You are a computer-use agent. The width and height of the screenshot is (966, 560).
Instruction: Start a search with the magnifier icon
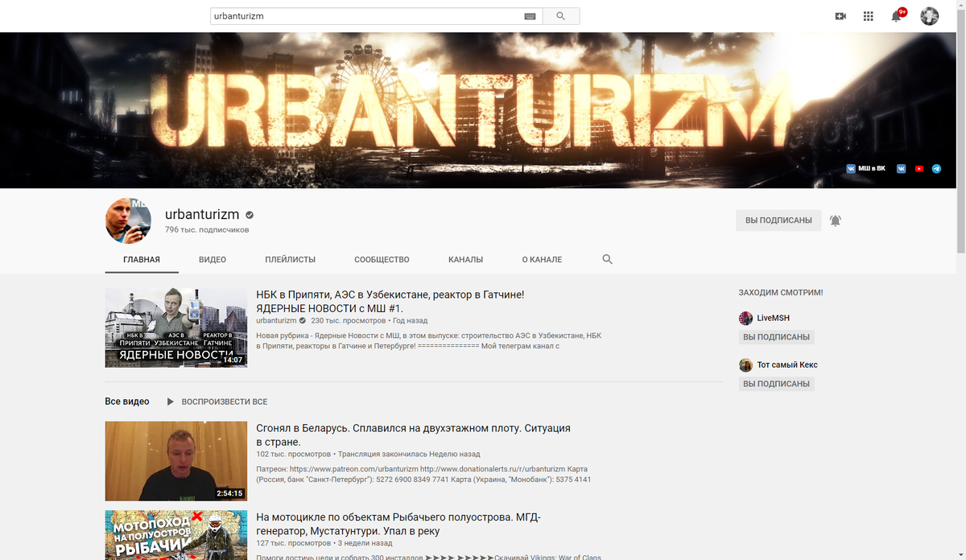click(x=561, y=15)
